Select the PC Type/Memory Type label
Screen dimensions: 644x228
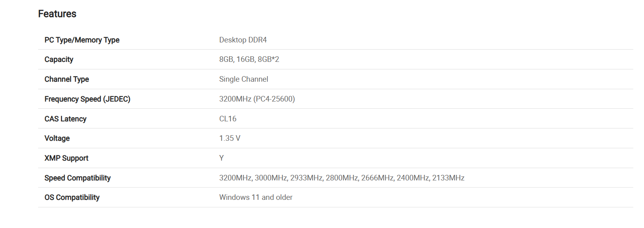click(x=82, y=40)
